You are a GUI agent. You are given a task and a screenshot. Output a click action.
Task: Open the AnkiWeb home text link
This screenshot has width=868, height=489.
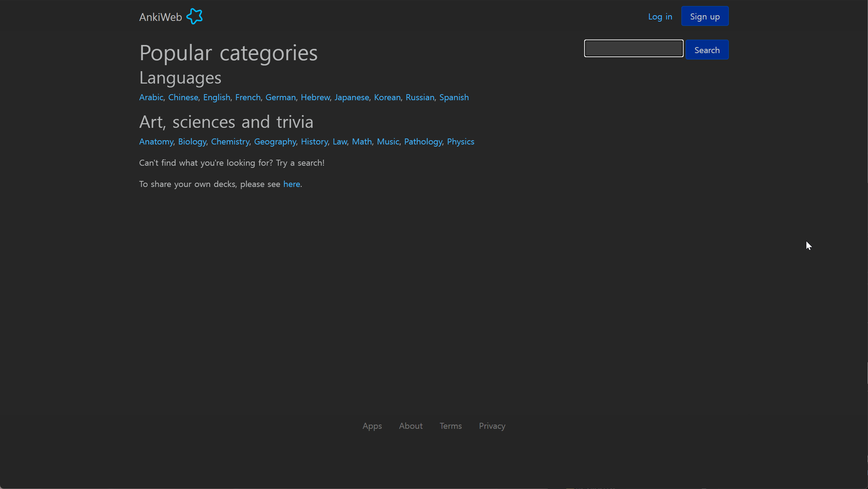160,17
